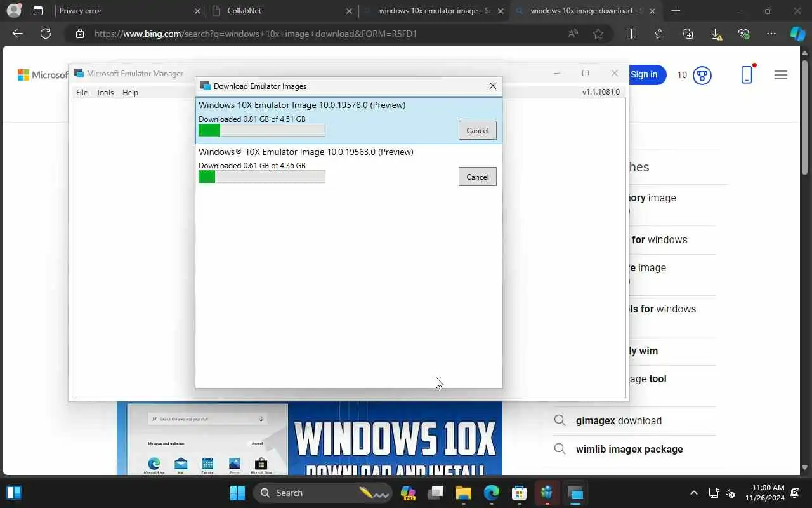Image resolution: width=812 pixels, height=508 pixels.
Task: Open Edge tab actions menu
Action: 38,11
